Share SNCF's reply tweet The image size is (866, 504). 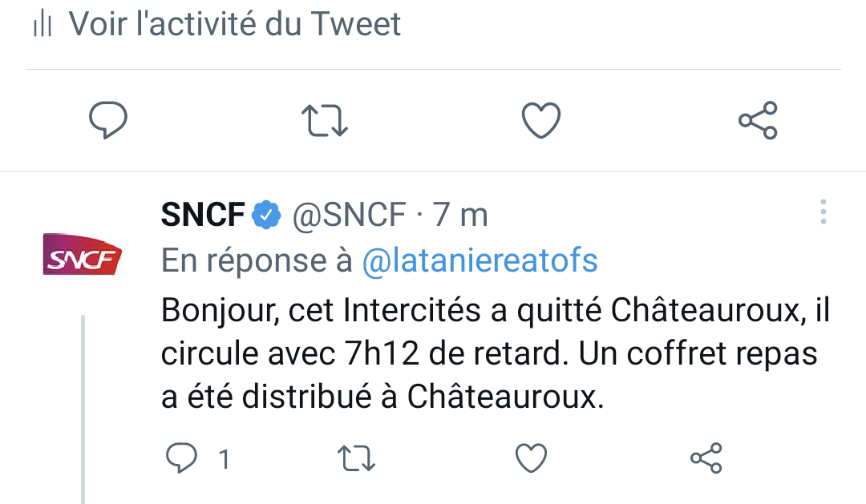[x=706, y=458]
